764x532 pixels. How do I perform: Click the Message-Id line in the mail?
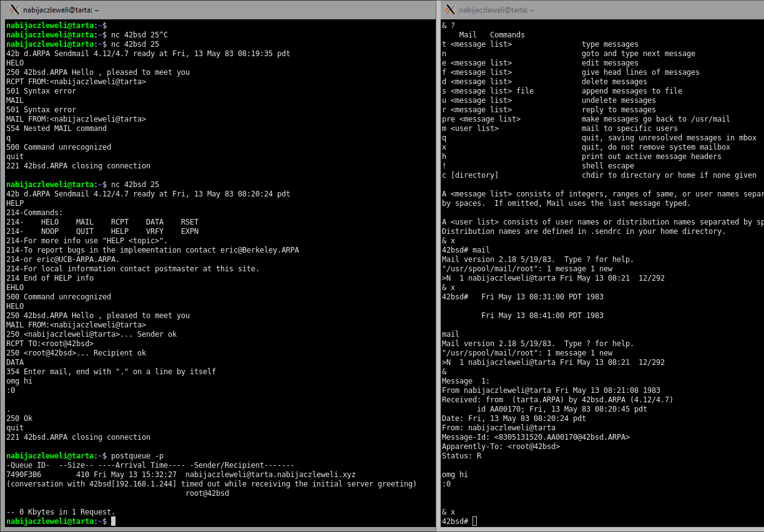(536, 437)
